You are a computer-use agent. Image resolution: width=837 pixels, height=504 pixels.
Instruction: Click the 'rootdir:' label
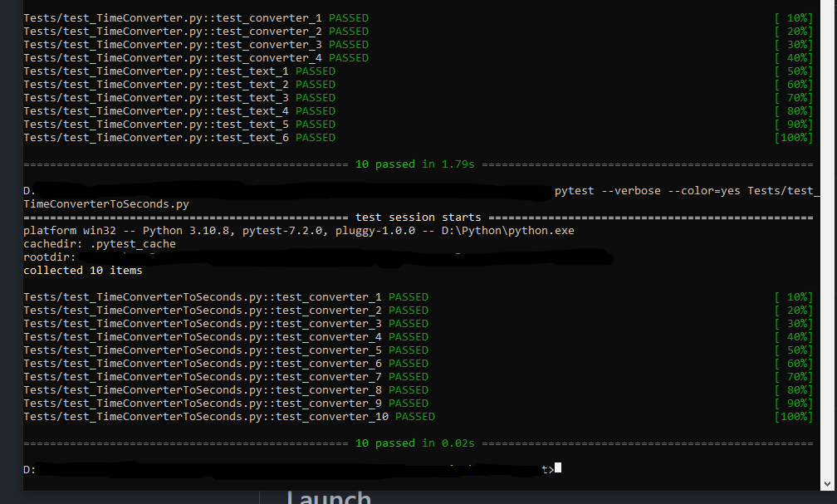click(x=50, y=257)
